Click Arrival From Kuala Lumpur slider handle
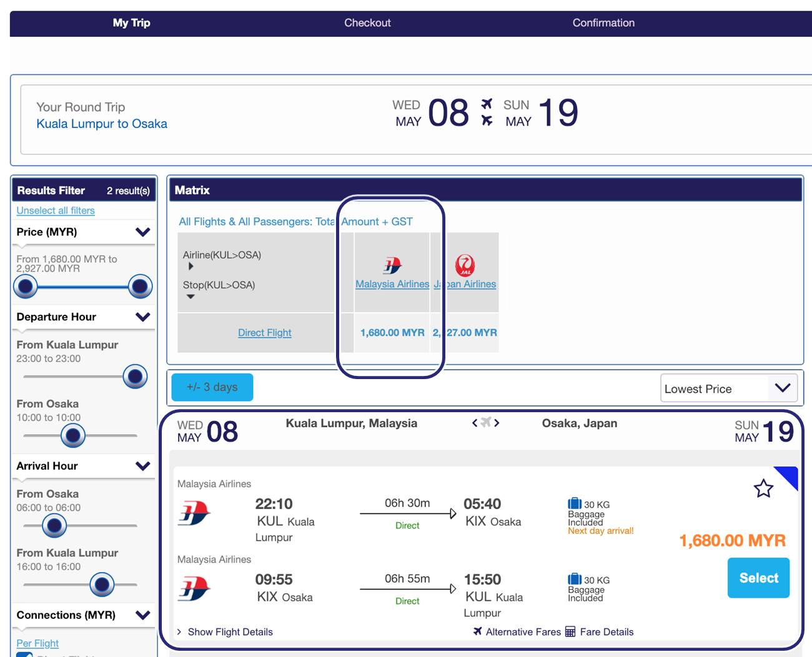812x657 pixels. [x=102, y=585]
